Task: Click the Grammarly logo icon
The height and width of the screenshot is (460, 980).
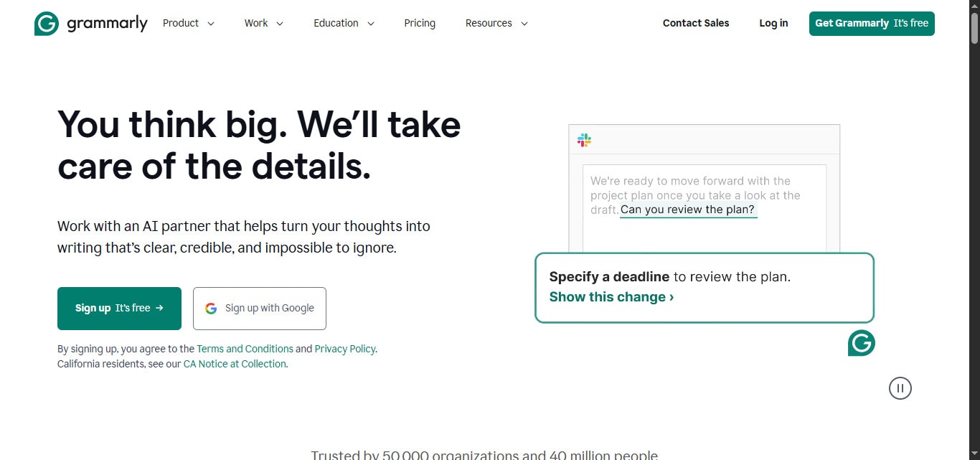Action: click(45, 23)
